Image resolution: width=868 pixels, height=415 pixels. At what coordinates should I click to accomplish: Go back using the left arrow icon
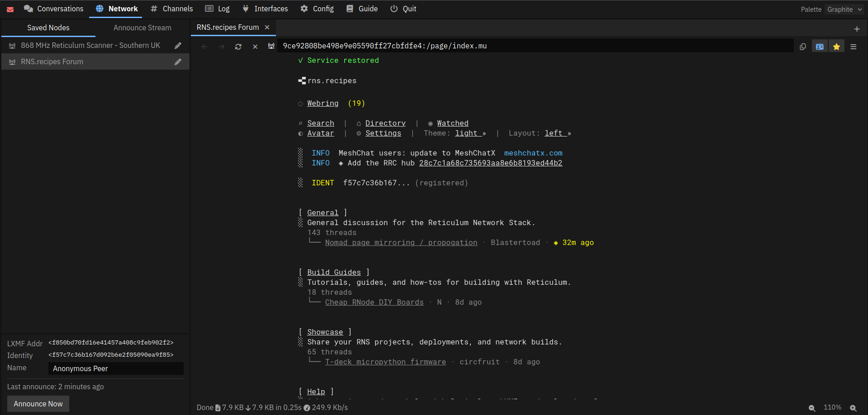[x=204, y=47]
